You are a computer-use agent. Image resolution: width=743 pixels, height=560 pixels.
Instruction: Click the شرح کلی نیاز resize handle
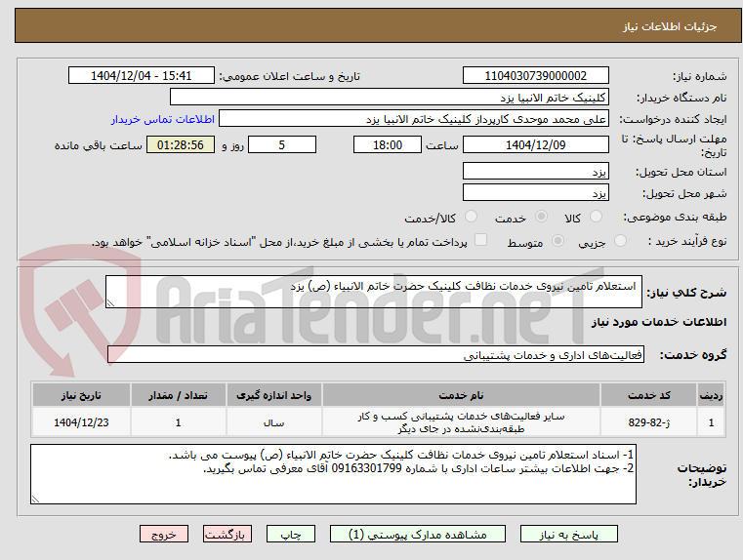click(x=110, y=303)
